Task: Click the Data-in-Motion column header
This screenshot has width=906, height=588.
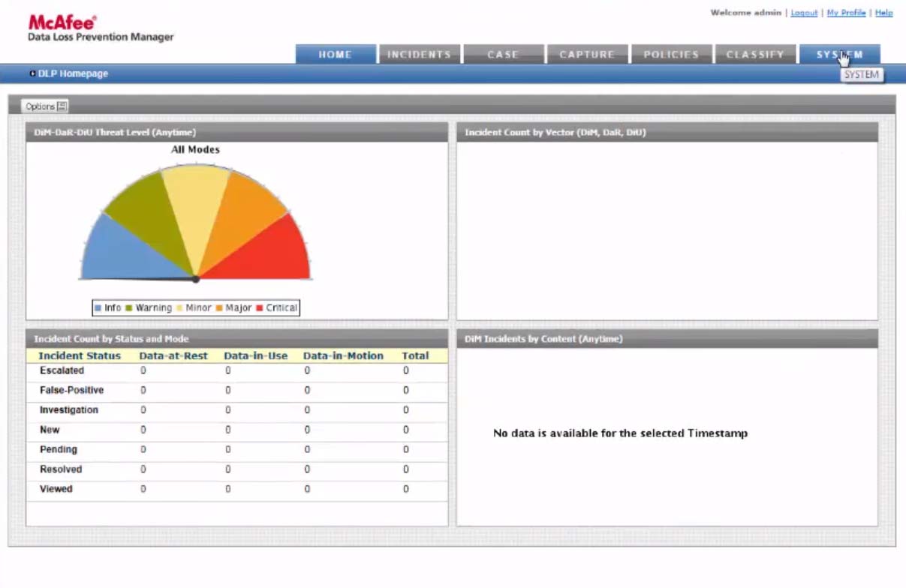Action: tap(343, 355)
